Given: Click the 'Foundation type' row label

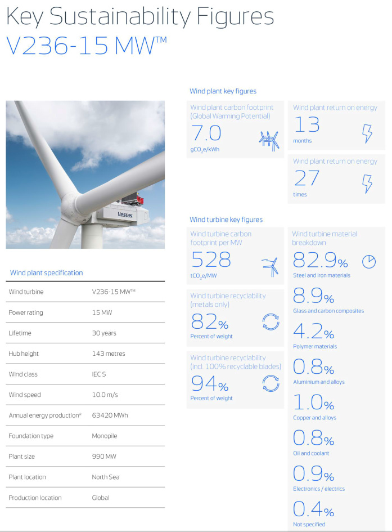Looking at the screenshot, I should coord(31,436).
